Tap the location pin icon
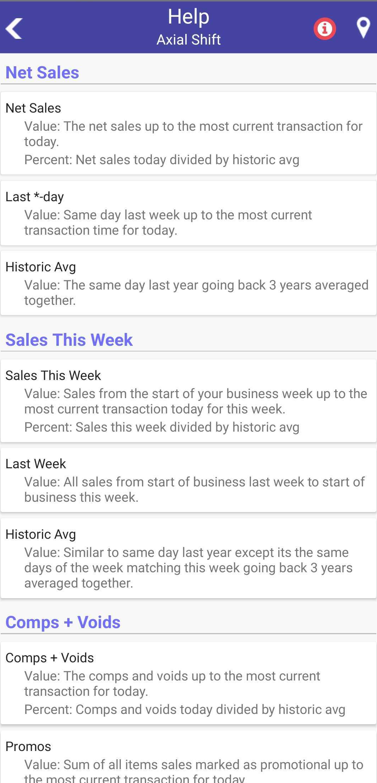Screen dimensions: 377x783 click(364, 28)
